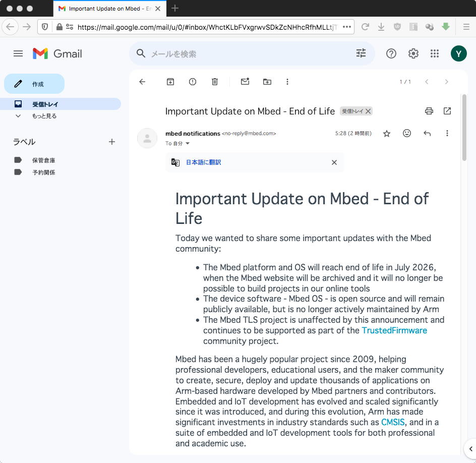The image size is (476, 463).
Task: Go to newer message arrow
Action: (x=427, y=82)
